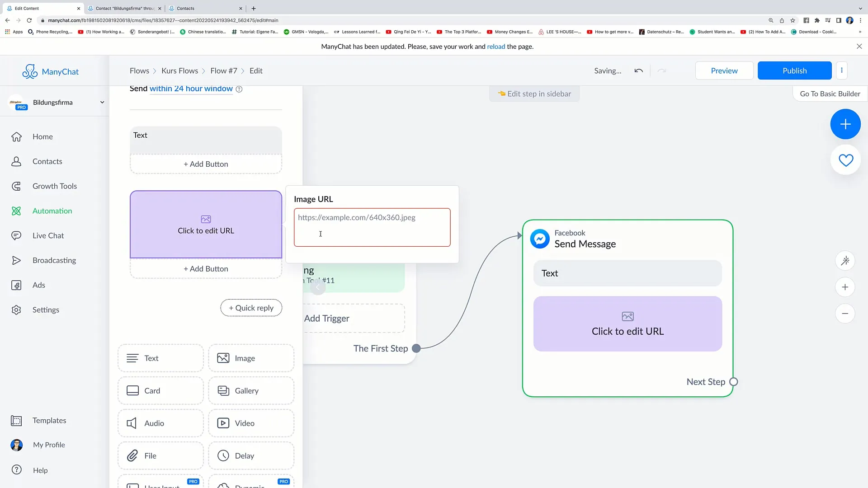Click Add Button under the image block

coord(206,269)
